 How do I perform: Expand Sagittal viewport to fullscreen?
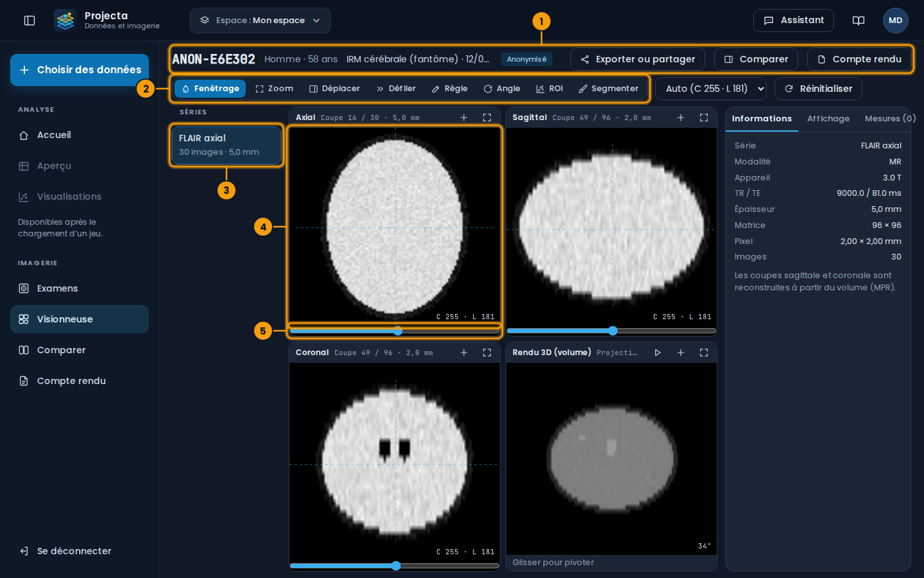pos(704,118)
